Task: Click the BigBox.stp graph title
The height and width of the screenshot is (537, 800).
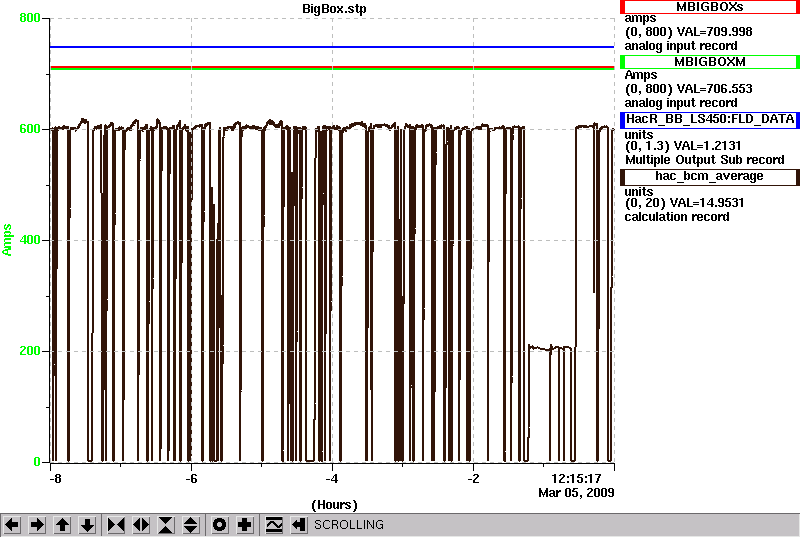Action: click(334, 9)
